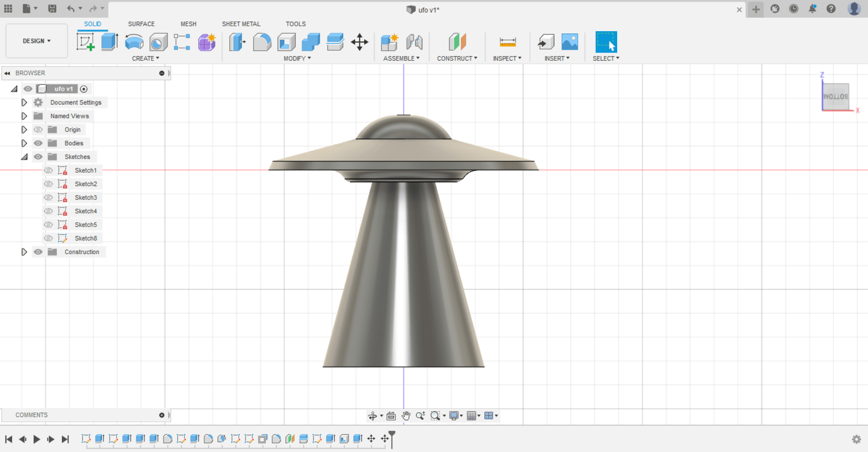
Task: Click the Undo arrow
Action: [71, 9]
